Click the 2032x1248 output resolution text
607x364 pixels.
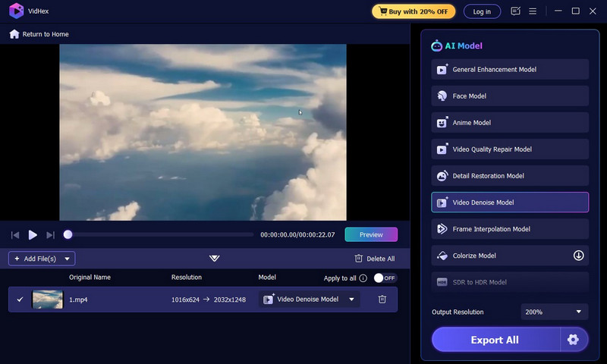pyautogui.click(x=230, y=300)
